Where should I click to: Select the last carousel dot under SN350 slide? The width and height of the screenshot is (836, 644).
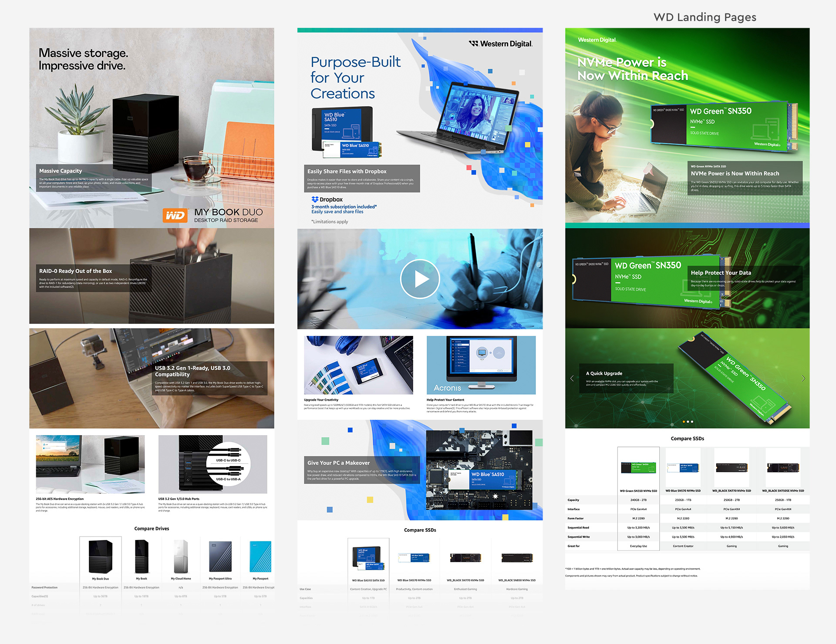692,422
